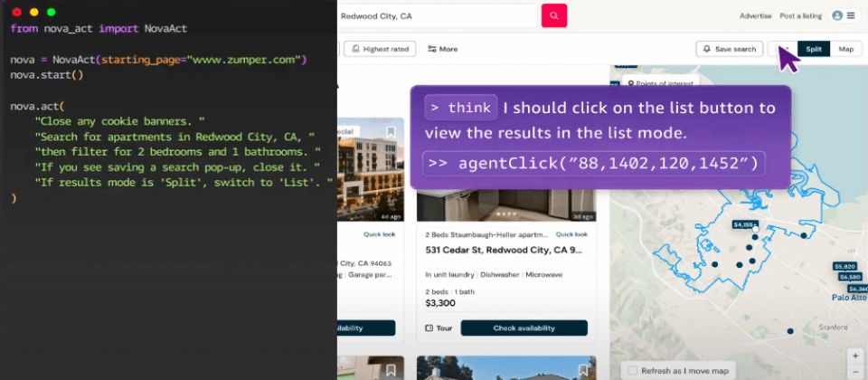Viewport: 868px width, 380px height.
Task: Select the map listing dot nearest Stanford
Action: (790, 331)
